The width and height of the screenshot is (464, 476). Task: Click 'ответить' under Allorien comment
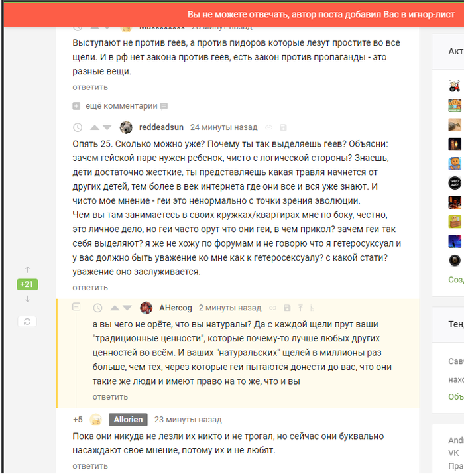coord(90,466)
